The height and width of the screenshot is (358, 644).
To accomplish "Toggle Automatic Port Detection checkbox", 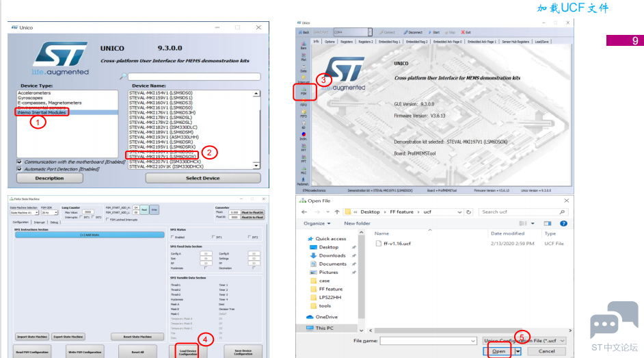I will [x=19, y=168].
